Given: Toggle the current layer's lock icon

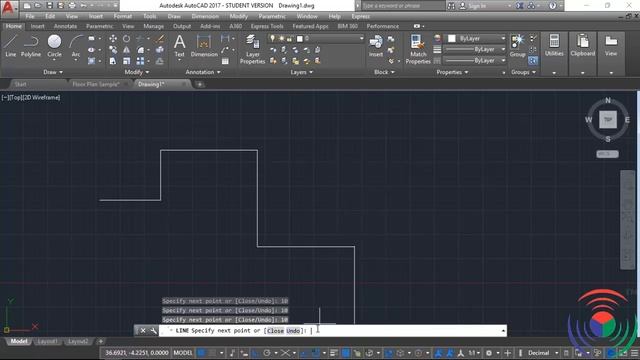Looking at the screenshot, I should pos(289,38).
